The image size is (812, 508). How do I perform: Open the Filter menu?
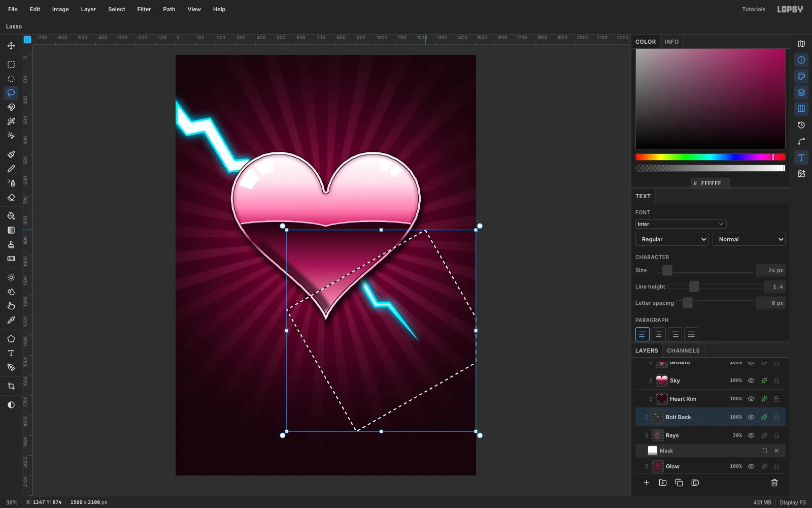144,9
